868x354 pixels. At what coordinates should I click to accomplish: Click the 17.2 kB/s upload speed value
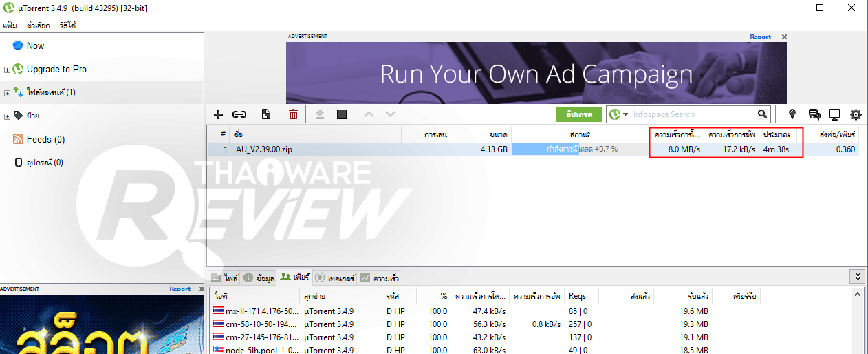739,149
